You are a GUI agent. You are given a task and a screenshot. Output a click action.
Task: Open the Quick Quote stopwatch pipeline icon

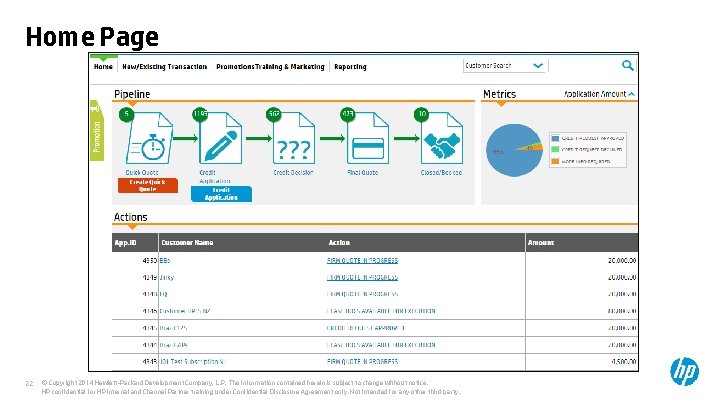tap(150, 139)
